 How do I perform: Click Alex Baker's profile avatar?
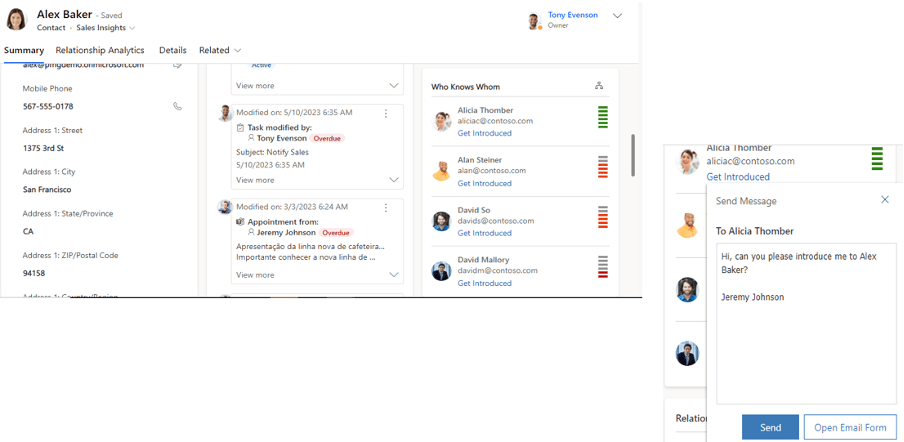click(x=16, y=20)
